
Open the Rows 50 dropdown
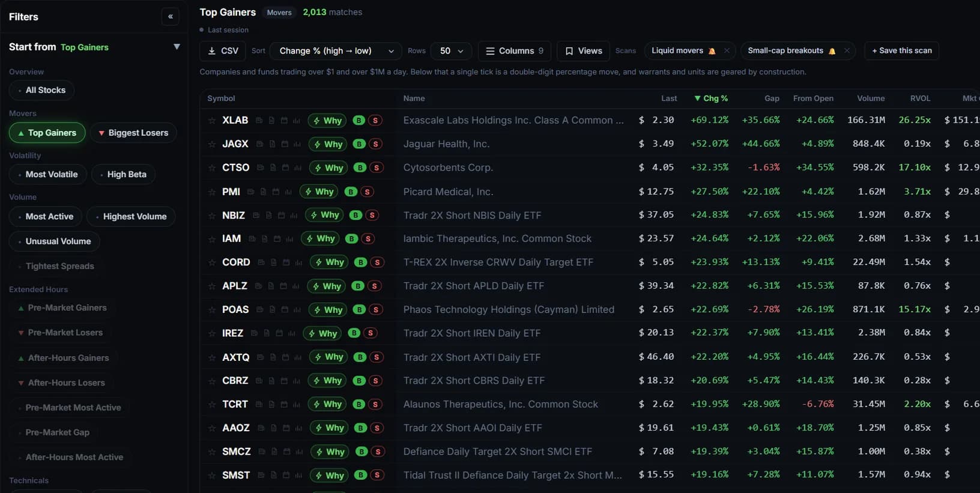point(452,51)
